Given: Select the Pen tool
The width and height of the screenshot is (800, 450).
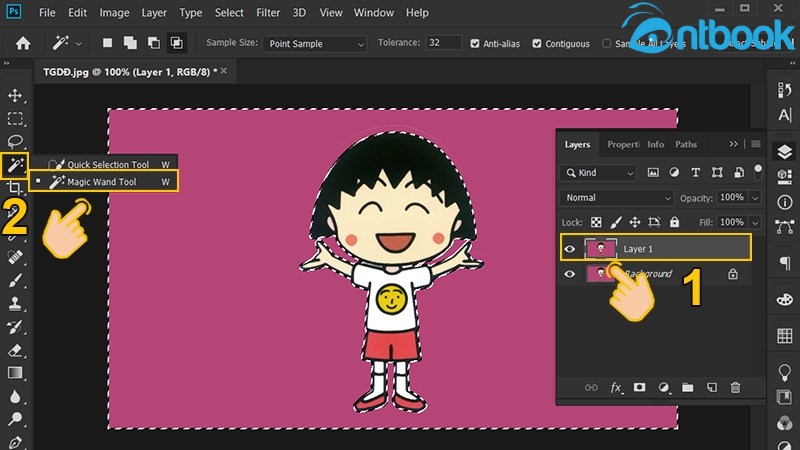Looking at the screenshot, I should click(15, 442).
